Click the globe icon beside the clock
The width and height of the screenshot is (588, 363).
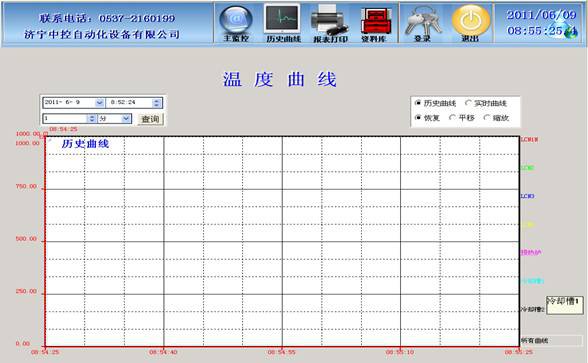(571, 32)
